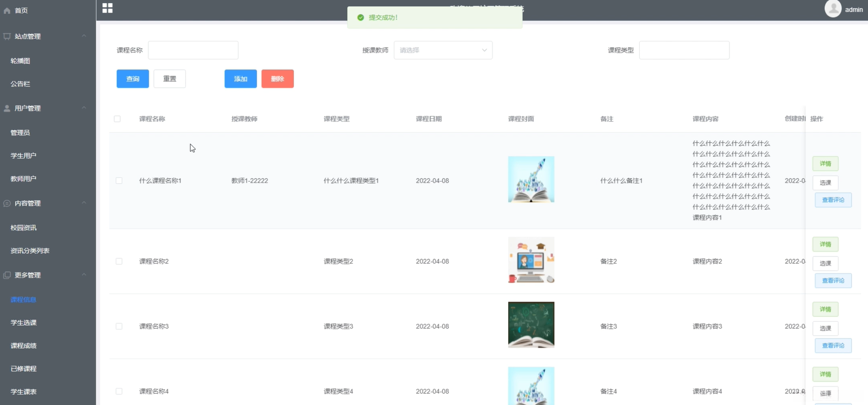Image resolution: width=868 pixels, height=405 pixels.
Task: Click the blue 添加 button
Action: pyautogui.click(x=241, y=79)
